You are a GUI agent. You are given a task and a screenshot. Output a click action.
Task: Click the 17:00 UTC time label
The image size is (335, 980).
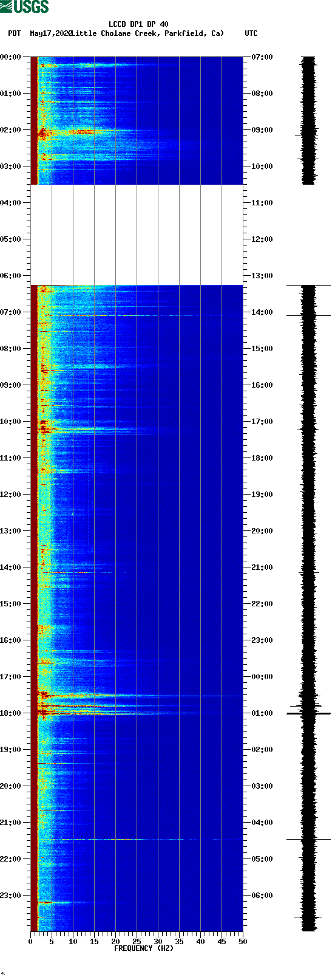(x=262, y=422)
